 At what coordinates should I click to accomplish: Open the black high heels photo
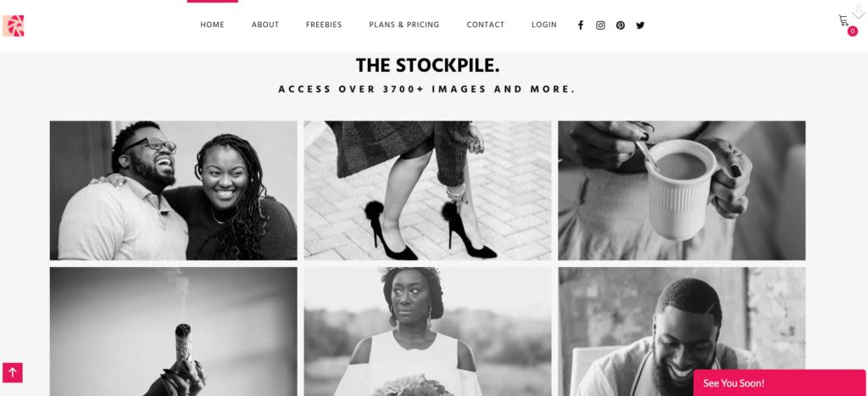point(427,191)
